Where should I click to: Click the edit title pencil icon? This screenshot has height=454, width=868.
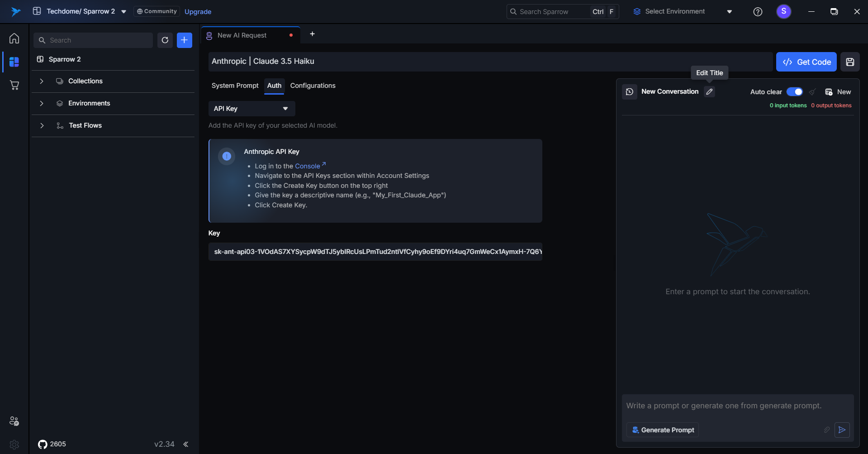(x=709, y=91)
